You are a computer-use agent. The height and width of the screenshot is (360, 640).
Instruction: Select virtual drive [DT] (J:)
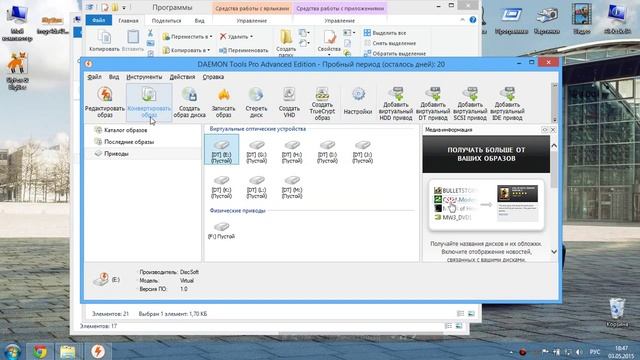[x=362, y=152]
